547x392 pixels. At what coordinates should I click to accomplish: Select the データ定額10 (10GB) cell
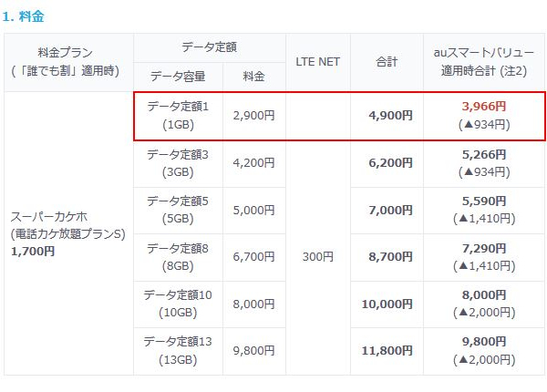pyautogui.click(x=178, y=304)
